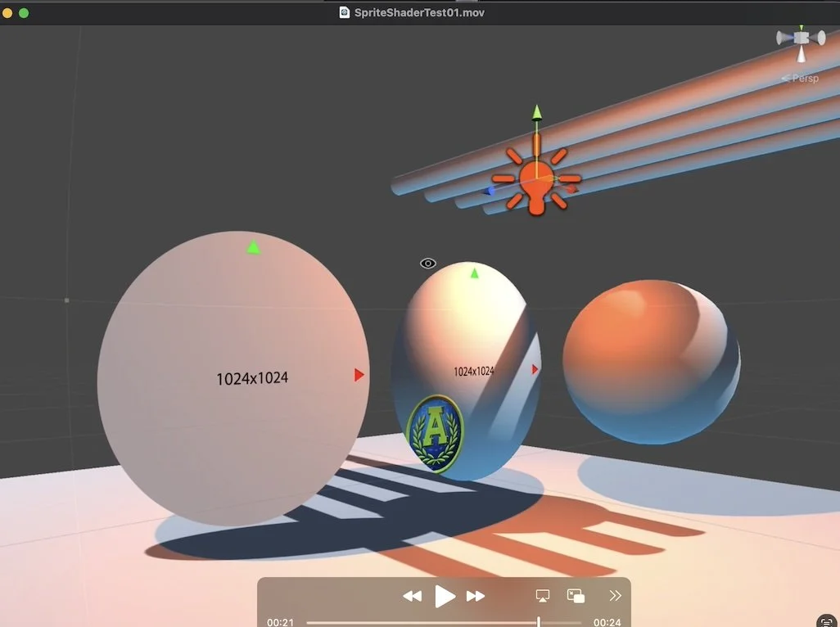
Task: Click the playhead on the video timeline
Action: point(538,621)
